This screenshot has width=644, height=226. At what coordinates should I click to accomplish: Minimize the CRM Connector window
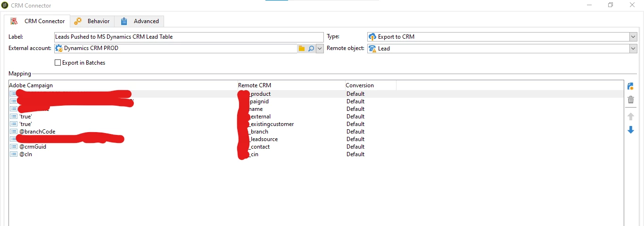tap(589, 5)
